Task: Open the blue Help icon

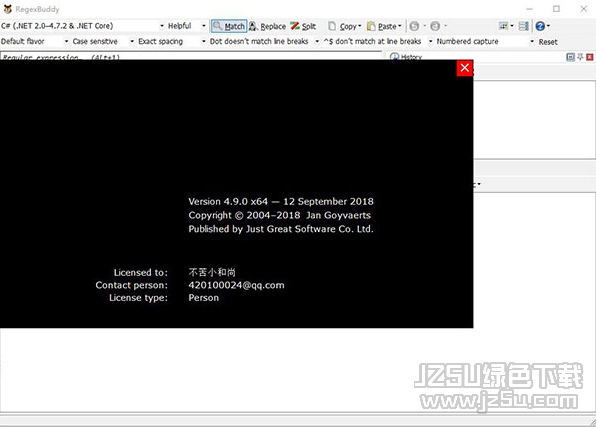Action: tap(540, 26)
